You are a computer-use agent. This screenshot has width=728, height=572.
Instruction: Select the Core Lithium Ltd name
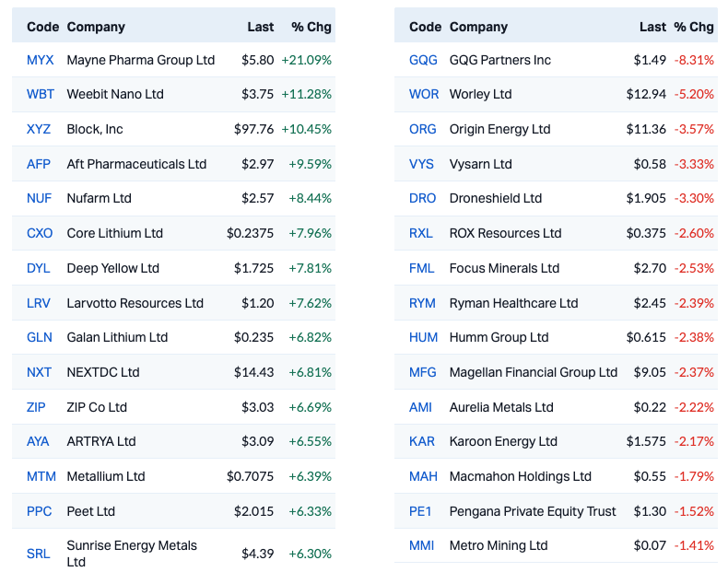[x=114, y=233]
